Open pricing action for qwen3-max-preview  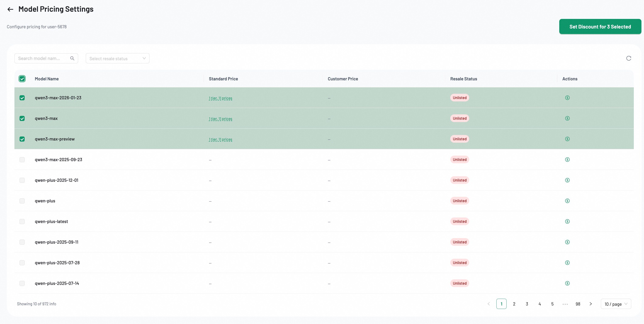(x=567, y=139)
